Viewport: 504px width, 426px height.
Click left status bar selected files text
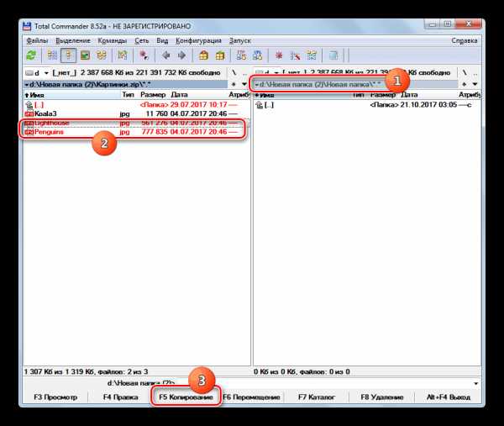click(87, 371)
